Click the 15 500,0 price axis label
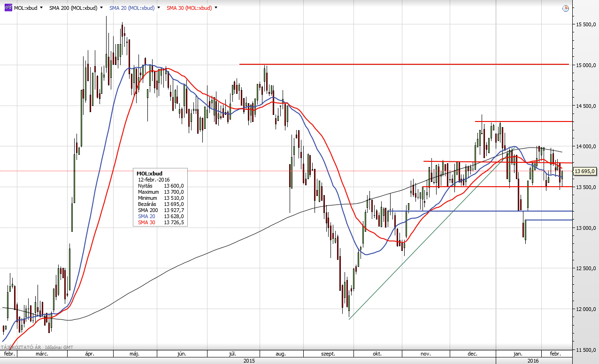 [x=587, y=24]
